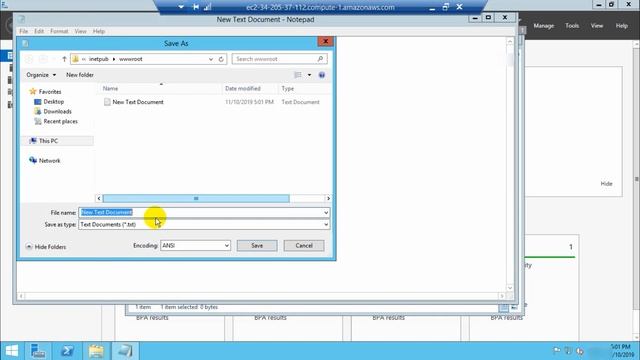Image resolution: width=640 pixels, height=360 pixels.
Task: Open the Notepad View menu
Action: click(80, 31)
